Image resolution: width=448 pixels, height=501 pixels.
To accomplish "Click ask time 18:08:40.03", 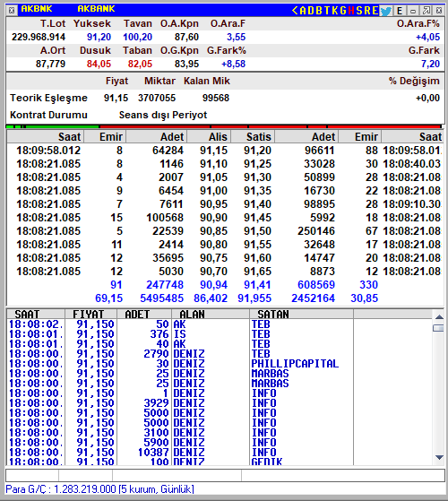I will point(412,164).
